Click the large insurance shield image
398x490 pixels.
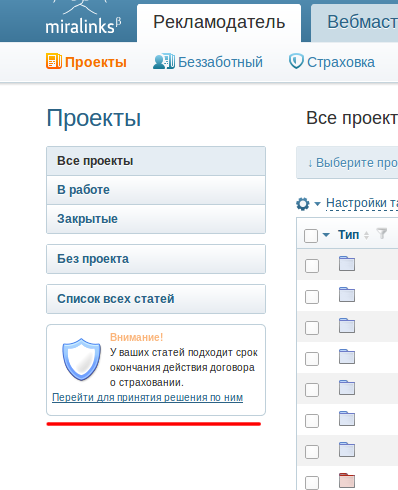(x=81, y=359)
